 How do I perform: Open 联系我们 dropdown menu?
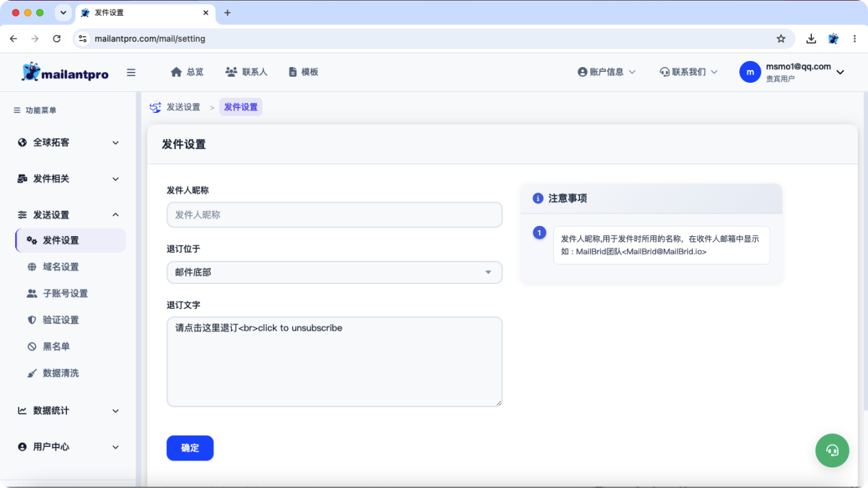(689, 72)
